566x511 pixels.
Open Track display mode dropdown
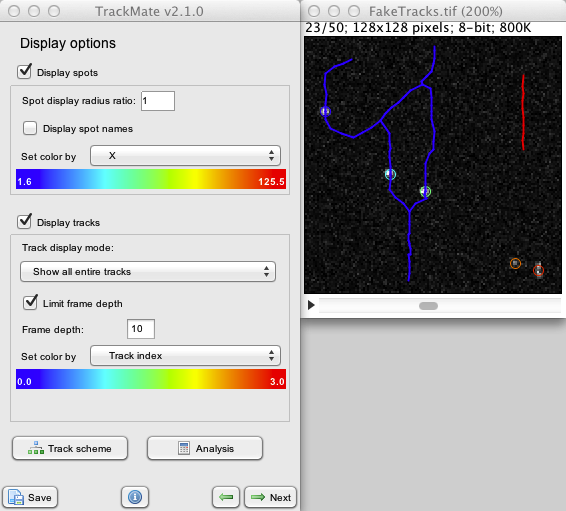[x=148, y=271]
